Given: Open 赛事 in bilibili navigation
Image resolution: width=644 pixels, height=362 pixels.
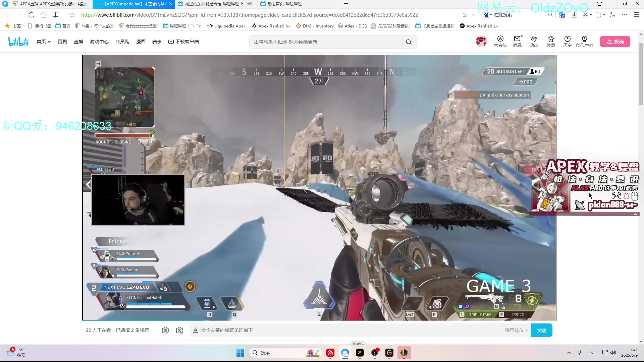Looking at the screenshot, I should click(x=157, y=42).
